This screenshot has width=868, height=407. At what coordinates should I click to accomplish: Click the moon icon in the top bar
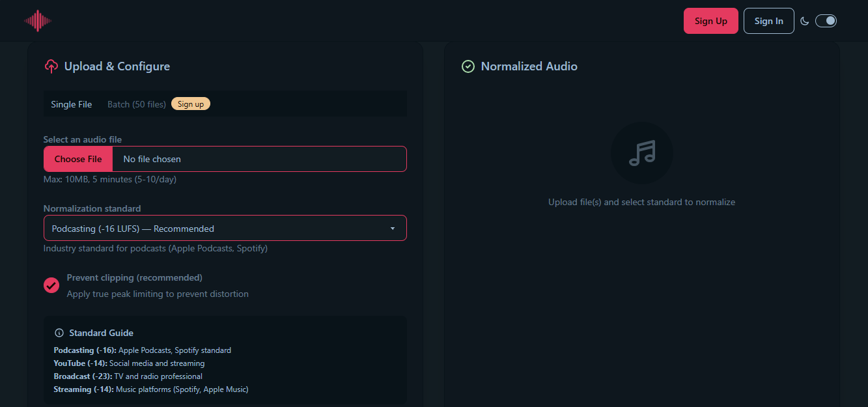click(805, 21)
